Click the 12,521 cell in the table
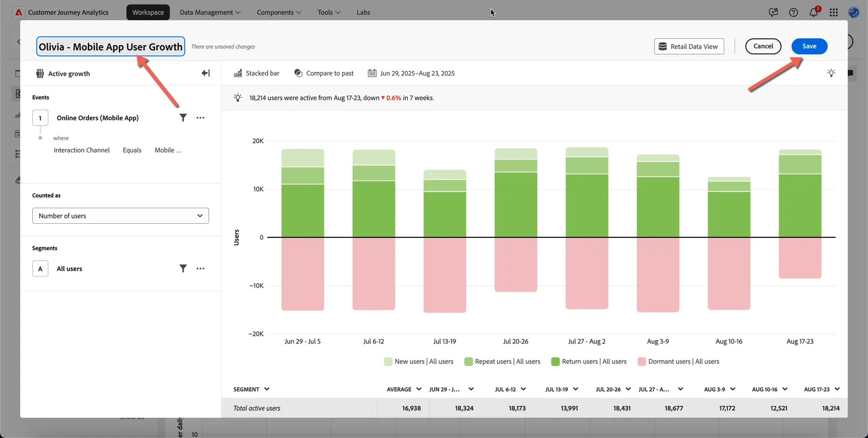 click(x=779, y=408)
